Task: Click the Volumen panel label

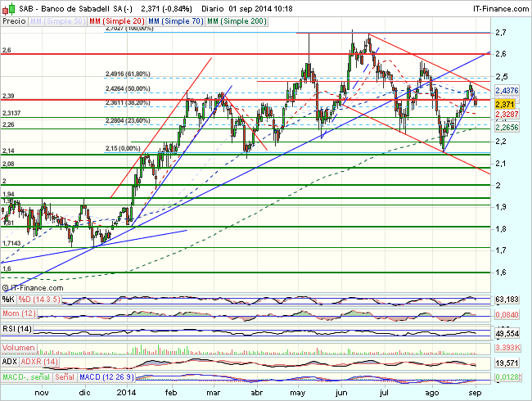Action: pos(18,347)
